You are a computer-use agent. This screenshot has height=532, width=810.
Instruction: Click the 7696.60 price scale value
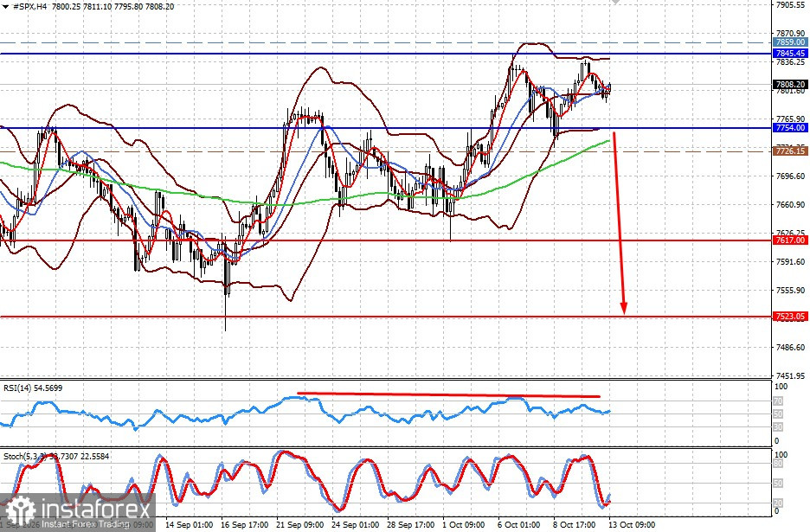pyautogui.click(x=790, y=176)
